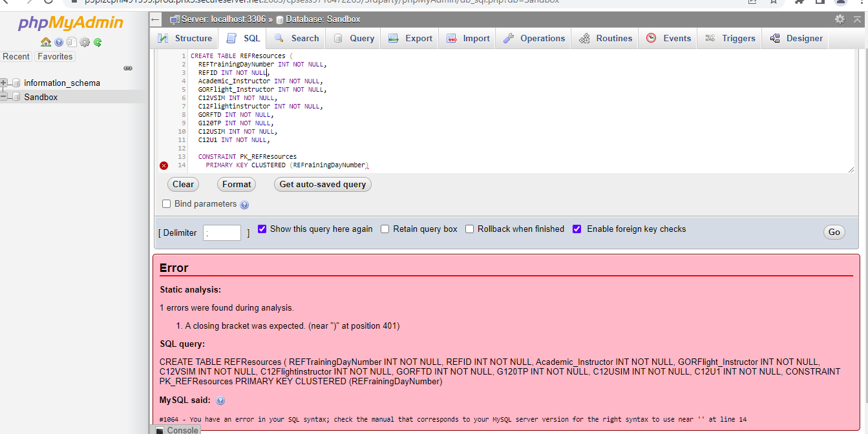Image resolution: width=868 pixels, height=434 pixels.
Task: Select the SQL tab
Action: click(x=243, y=38)
